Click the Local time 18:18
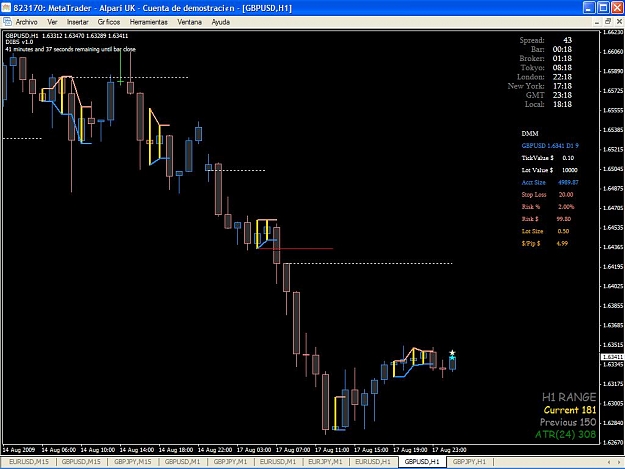 562,104
